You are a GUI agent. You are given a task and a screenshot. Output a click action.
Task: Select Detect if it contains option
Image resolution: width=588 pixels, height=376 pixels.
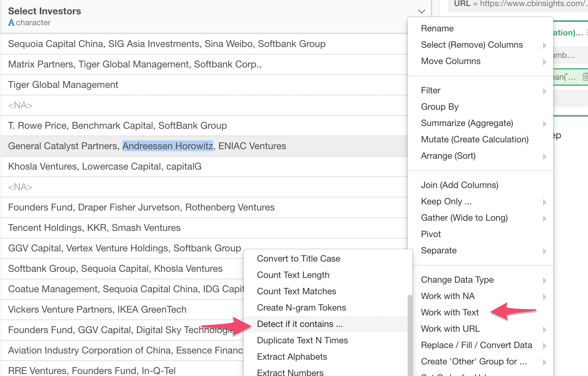tap(326, 324)
